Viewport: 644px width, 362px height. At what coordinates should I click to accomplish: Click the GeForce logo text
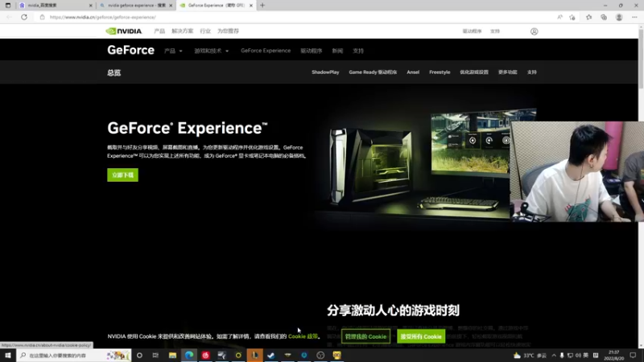130,50
